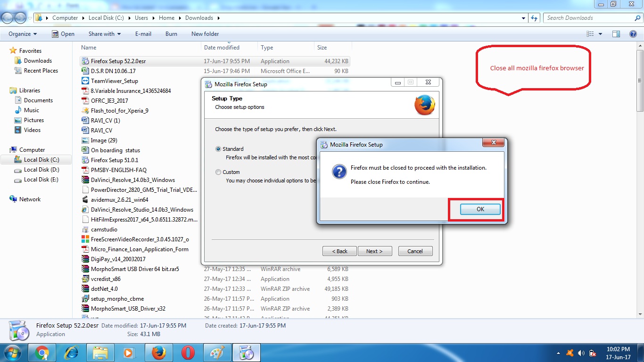The height and width of the screenshot is (362, 644).
Task: Show the Preview pane icon
Action: coord(616,33)
